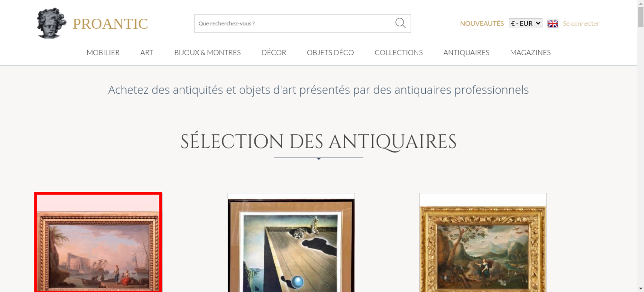Open the gilt-framed landscape painting thumbnail

pos(483,242)
